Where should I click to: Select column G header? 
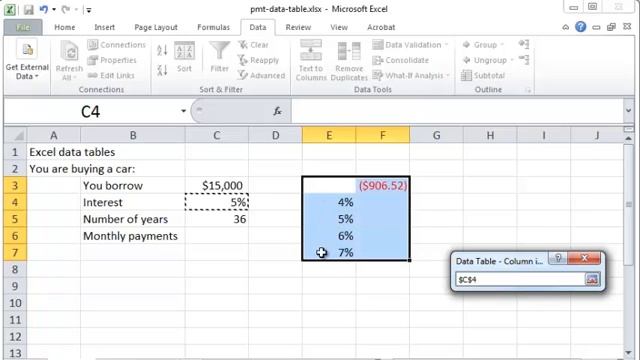436,135
